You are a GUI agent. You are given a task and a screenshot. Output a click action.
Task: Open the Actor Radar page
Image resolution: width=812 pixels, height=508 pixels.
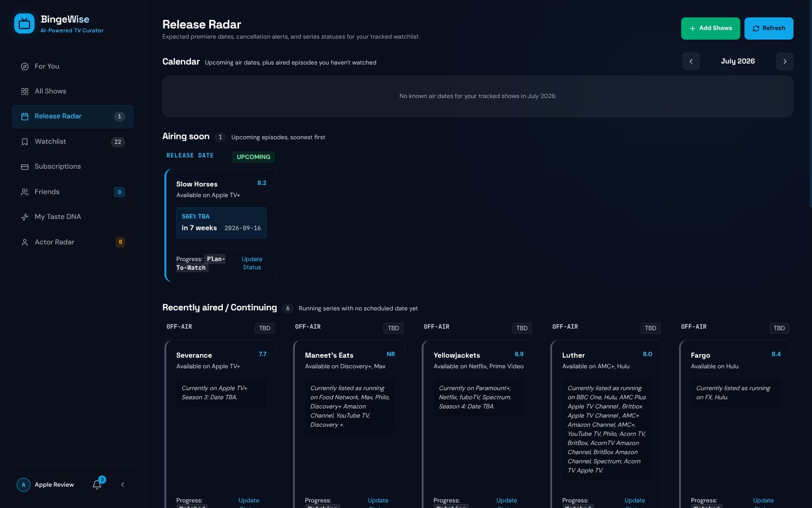(73, 242)
